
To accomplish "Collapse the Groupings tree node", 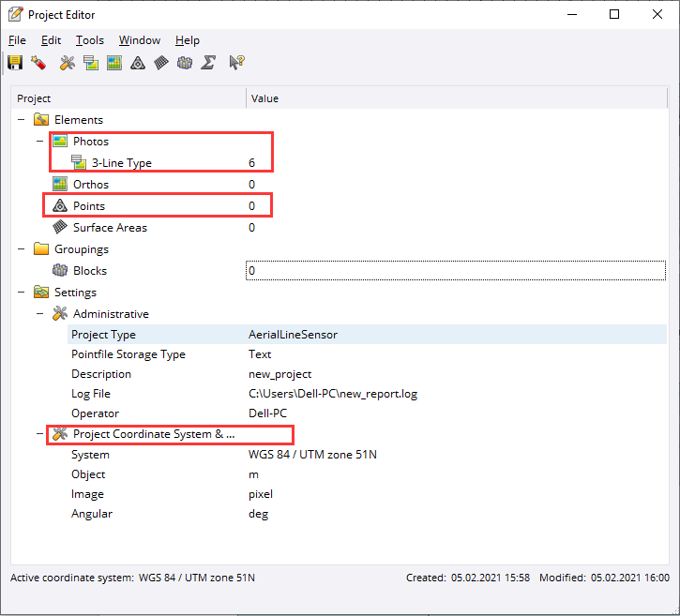I will [21, 249].
